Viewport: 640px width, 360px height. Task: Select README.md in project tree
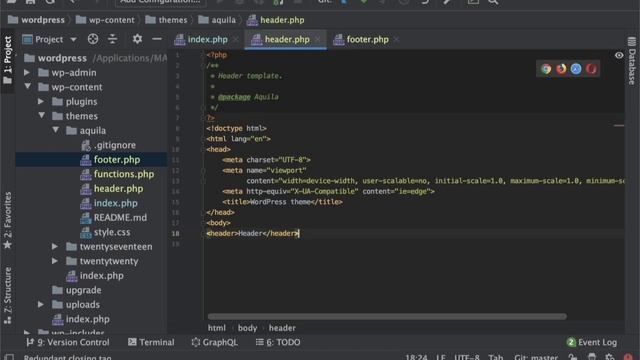(x=113, y=218)
